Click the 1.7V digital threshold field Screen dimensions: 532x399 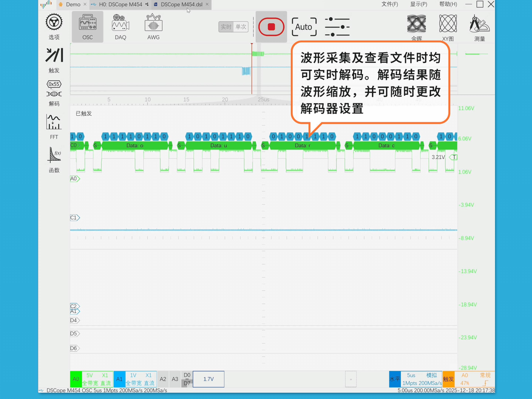pos(208,379)
